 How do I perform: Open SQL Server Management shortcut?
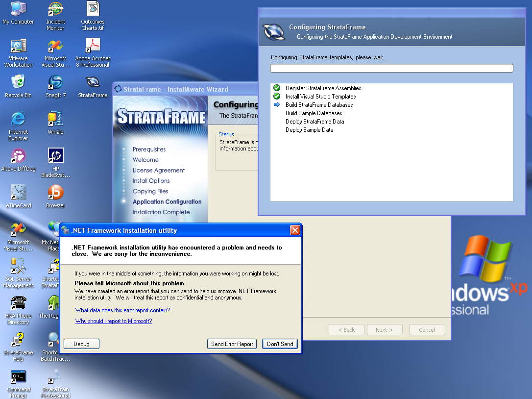(x=18, y=267)
